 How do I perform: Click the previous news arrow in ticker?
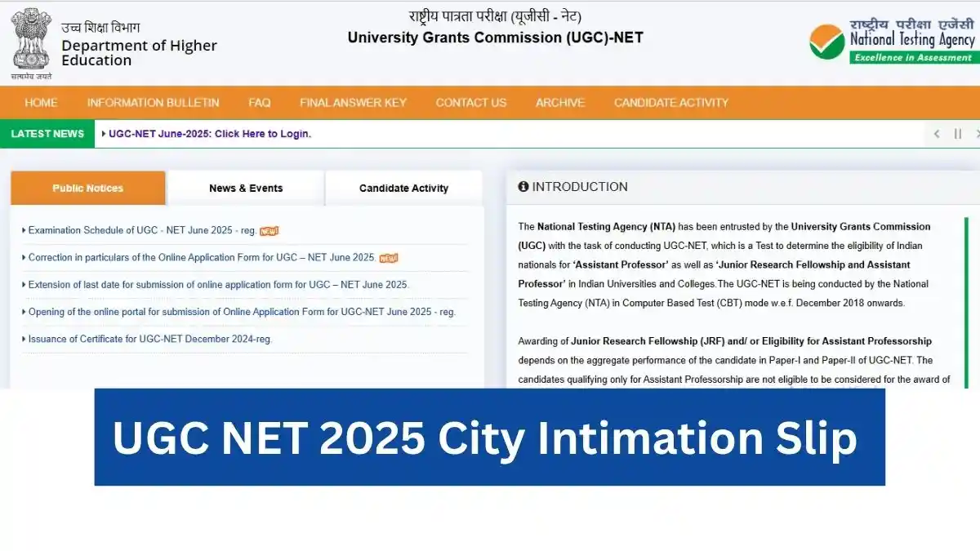(x=937, y=134)
